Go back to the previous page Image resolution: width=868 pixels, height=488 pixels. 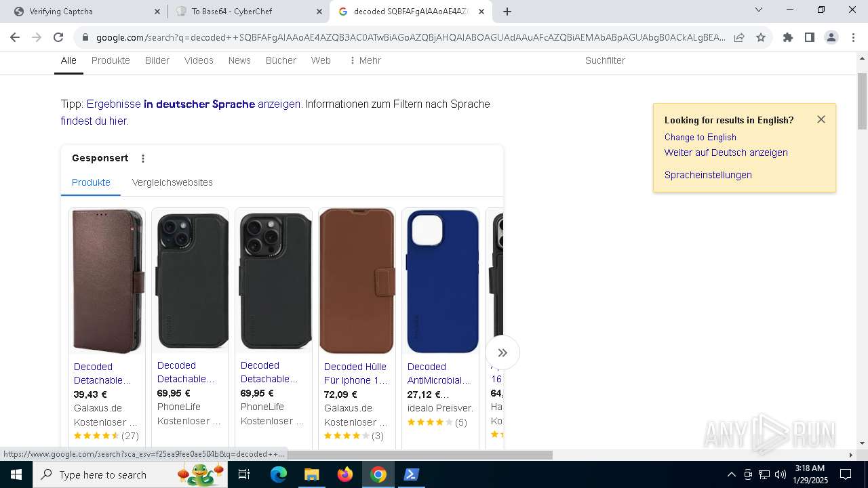tap(15, 37)
